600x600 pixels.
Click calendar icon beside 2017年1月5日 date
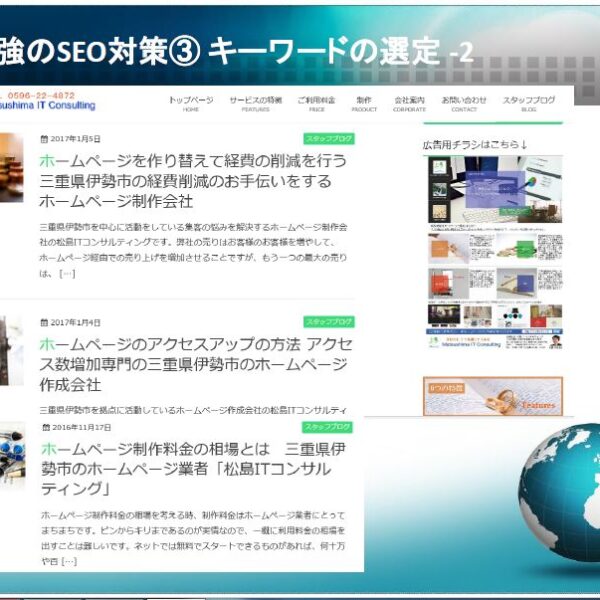click(x=43, y=139)
